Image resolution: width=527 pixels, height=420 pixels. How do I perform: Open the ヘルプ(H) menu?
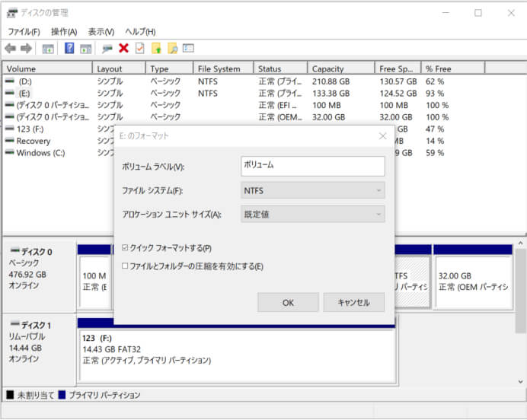click(140, 32)
